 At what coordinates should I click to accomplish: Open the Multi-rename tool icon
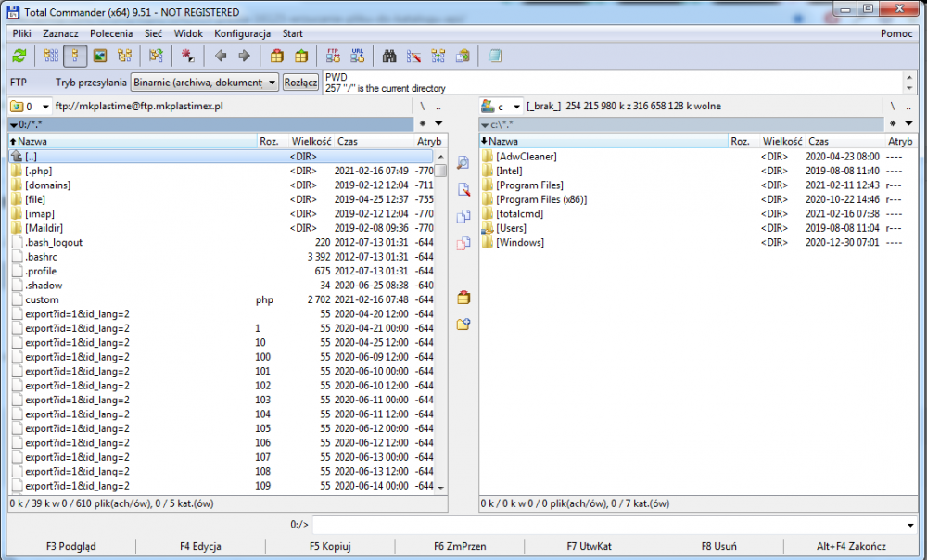[413, 57]
